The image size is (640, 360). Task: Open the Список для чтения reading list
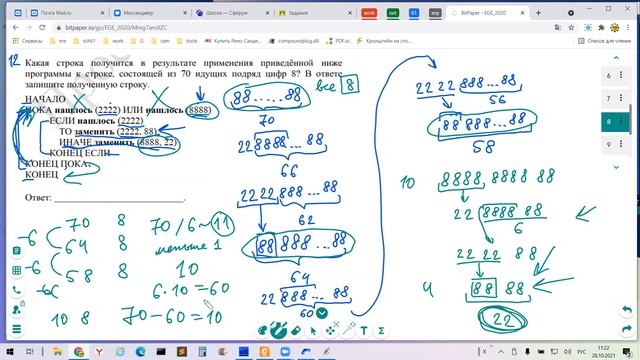[x=604, y=41]
